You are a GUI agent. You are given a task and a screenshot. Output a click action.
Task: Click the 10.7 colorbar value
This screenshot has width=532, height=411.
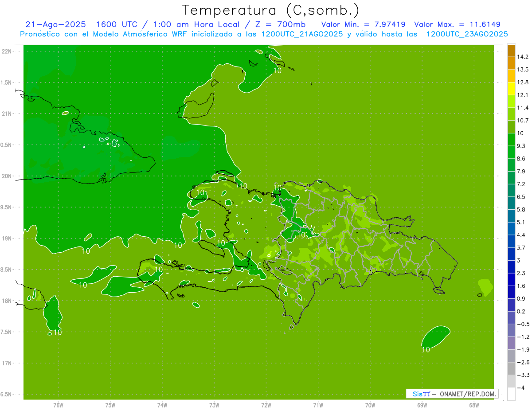[x=523, y=121]
